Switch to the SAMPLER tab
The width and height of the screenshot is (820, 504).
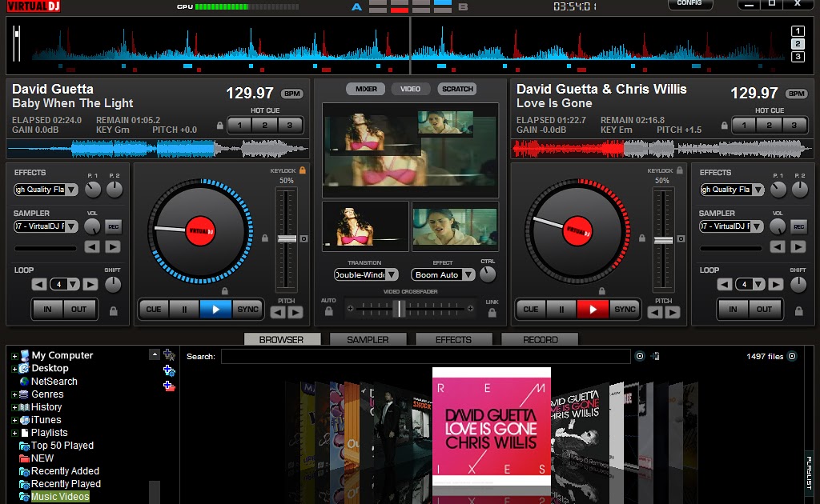point(368,338)
